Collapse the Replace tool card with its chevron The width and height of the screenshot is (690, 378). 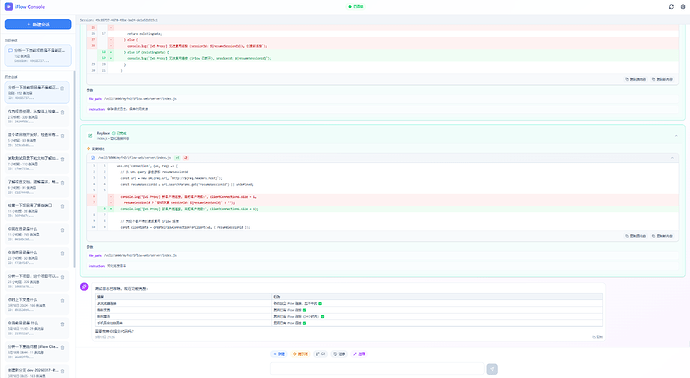[x=676, y=136]
